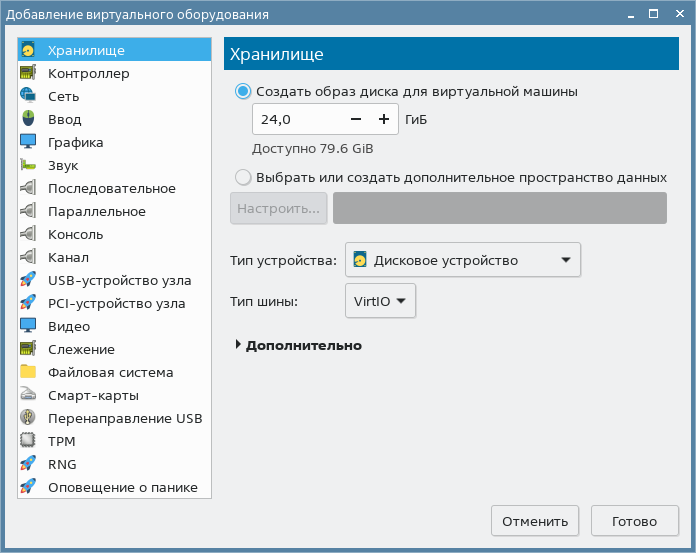
Task: Click the Controller (Контроллер) card icon
Action: (28, 74)
